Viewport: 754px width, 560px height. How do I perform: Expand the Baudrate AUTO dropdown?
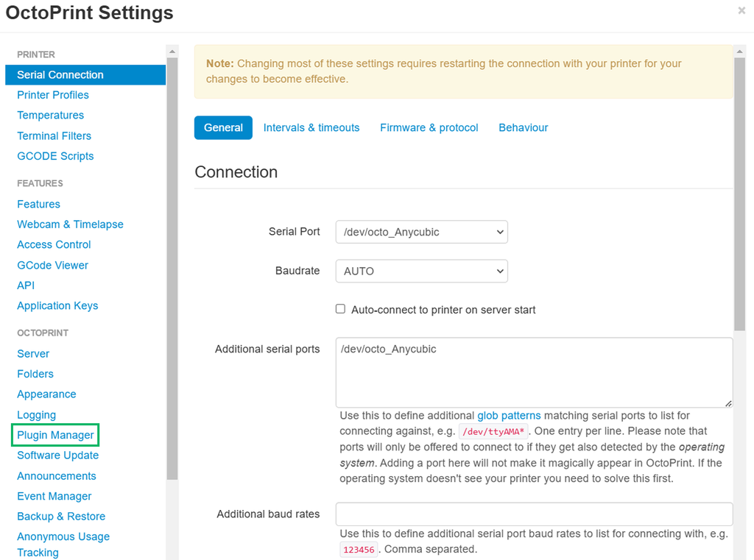click(x=421, y=271)
